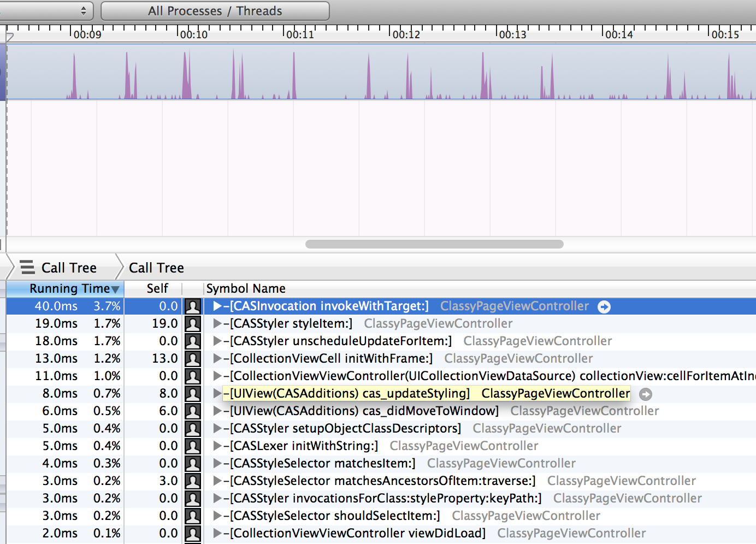Click user icon in CASInvocation invokeWithTarget: row
The height and width of the screenshot is (544, 756).
[193, 306]
